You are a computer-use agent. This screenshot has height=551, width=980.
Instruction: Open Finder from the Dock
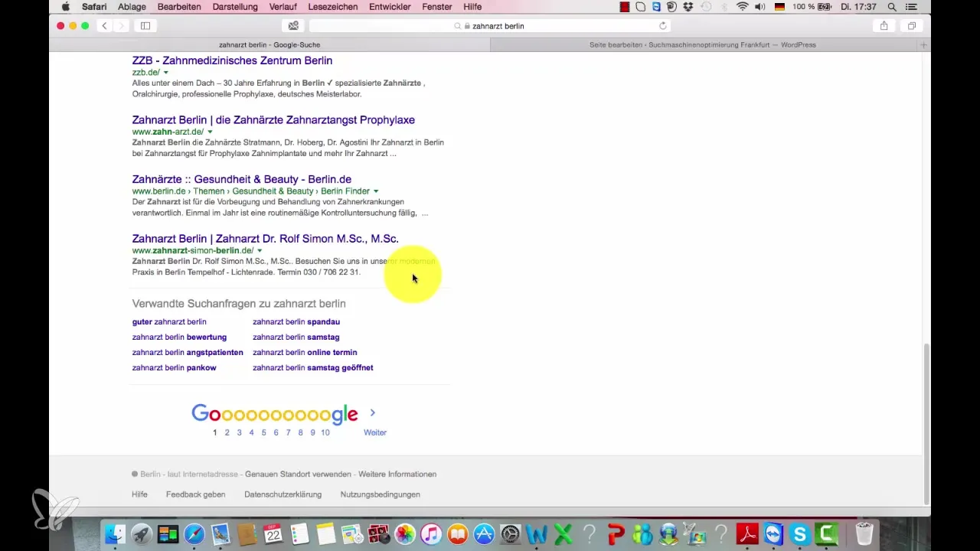(x=115, y=533)
